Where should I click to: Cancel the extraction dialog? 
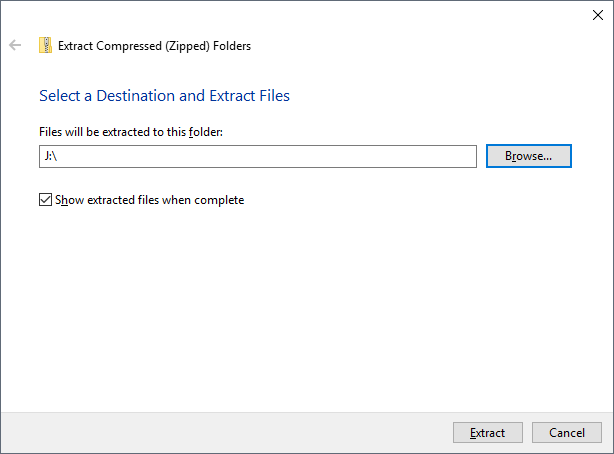[x=567, y=432]
